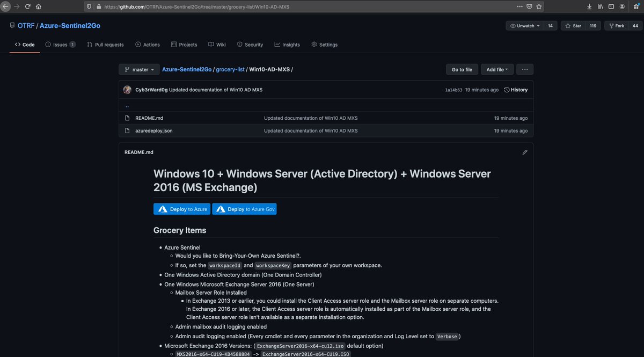Open the OTRF organization link
Screen dimensions: 644x357
[26, 26]
